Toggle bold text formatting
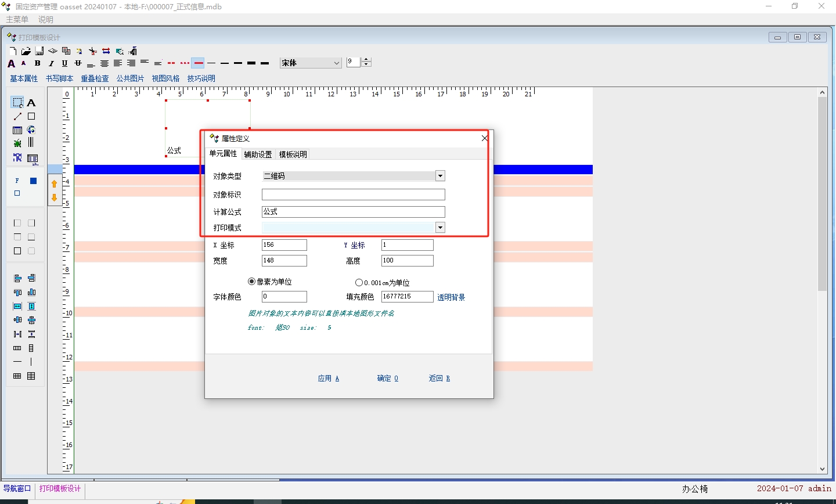The width and height of the screenshot is (836, 504). pos(38,63)
